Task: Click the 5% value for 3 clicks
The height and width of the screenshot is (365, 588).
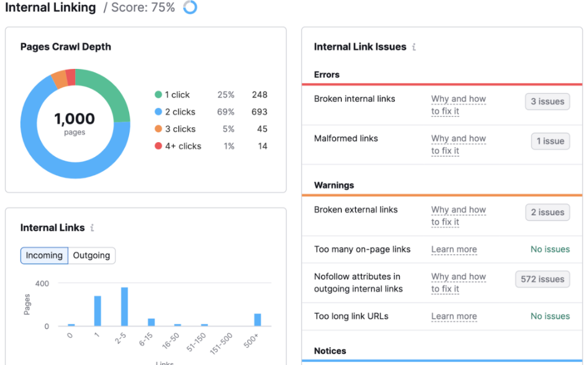Action: point(228,129)
